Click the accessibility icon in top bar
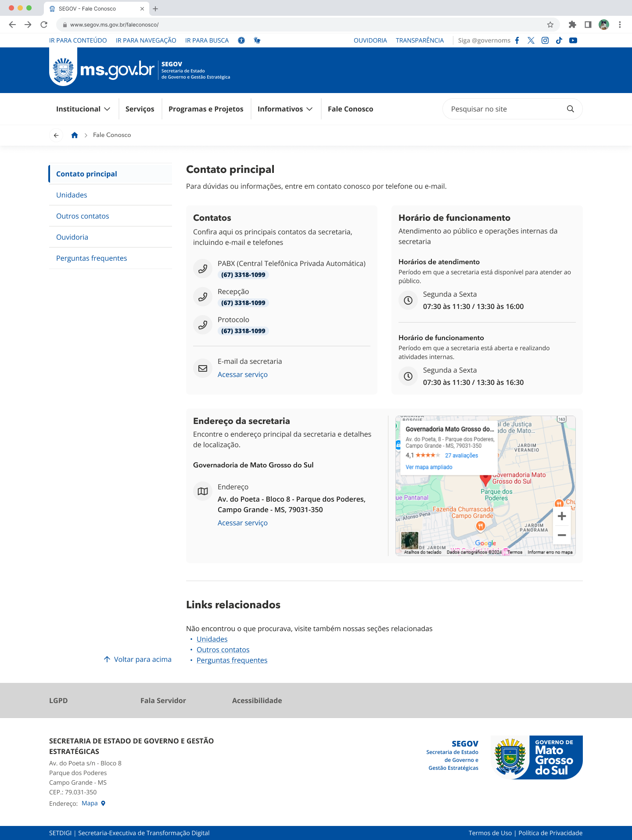Screen dimensions: 632x840 (241, 40)
